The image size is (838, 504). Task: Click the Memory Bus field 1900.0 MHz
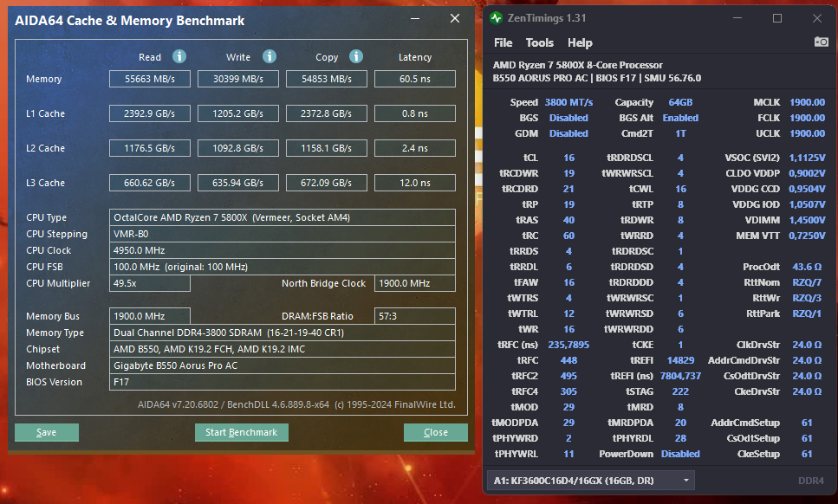tap(150, 316)
